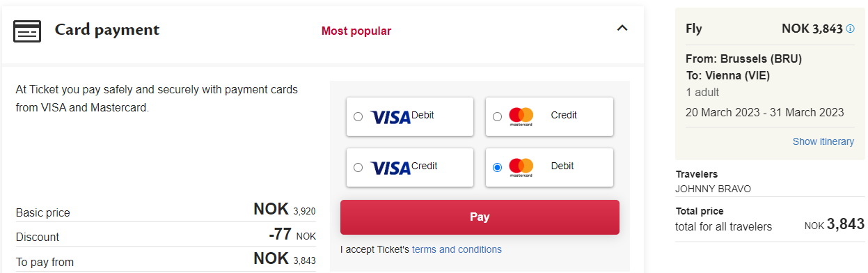Screen dimensions: 868x273
Task: Click the info icon next to NOK 3,843
Action: tap(850, 29)
